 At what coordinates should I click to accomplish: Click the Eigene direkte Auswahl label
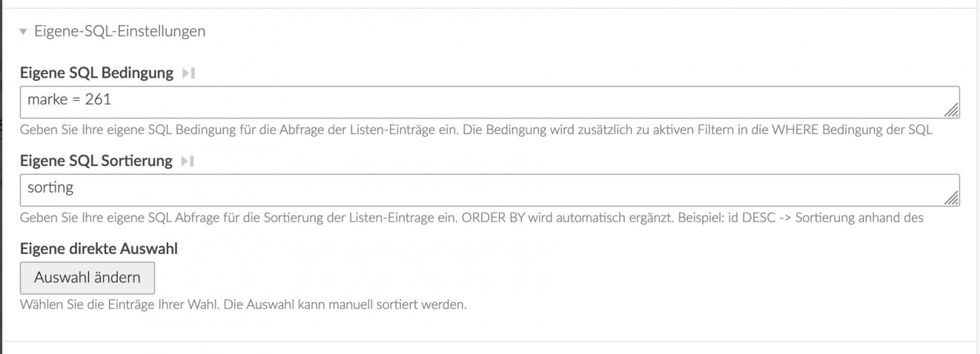[x=99, y=249]
